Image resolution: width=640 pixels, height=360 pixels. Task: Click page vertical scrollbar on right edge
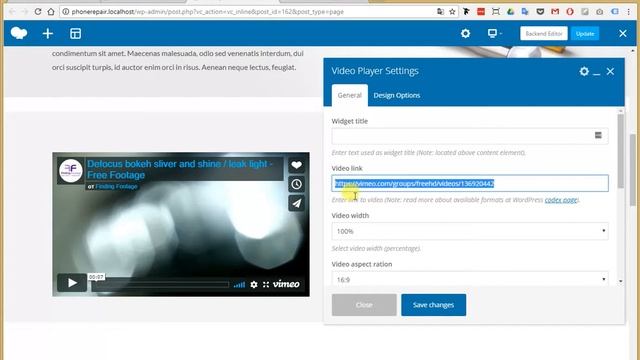click(x=632, y=169)
